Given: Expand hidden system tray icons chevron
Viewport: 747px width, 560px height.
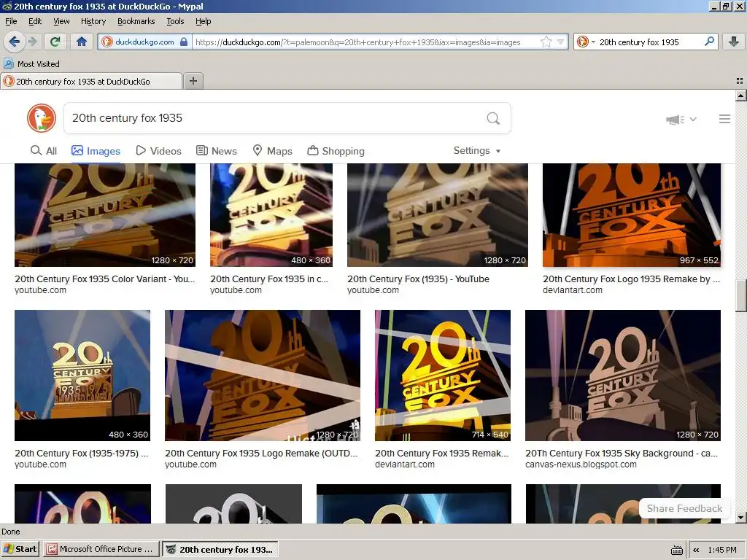Looking at the screenshot, I should (696, 550).
